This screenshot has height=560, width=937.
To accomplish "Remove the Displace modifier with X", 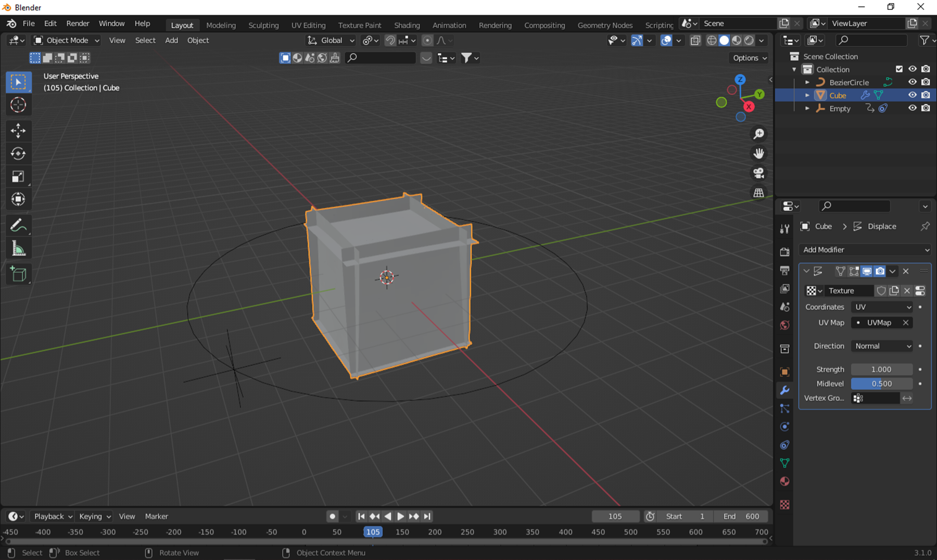I will tap(906, 271).
